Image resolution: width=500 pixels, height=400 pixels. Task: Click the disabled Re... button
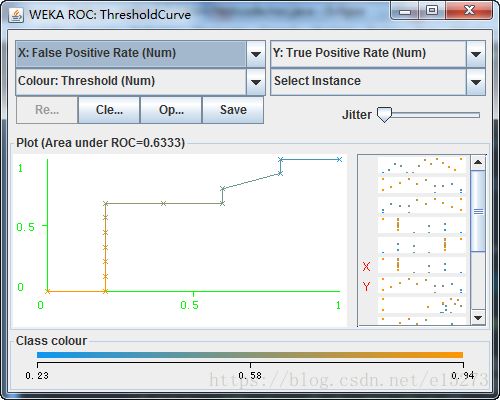click(47, 110)
